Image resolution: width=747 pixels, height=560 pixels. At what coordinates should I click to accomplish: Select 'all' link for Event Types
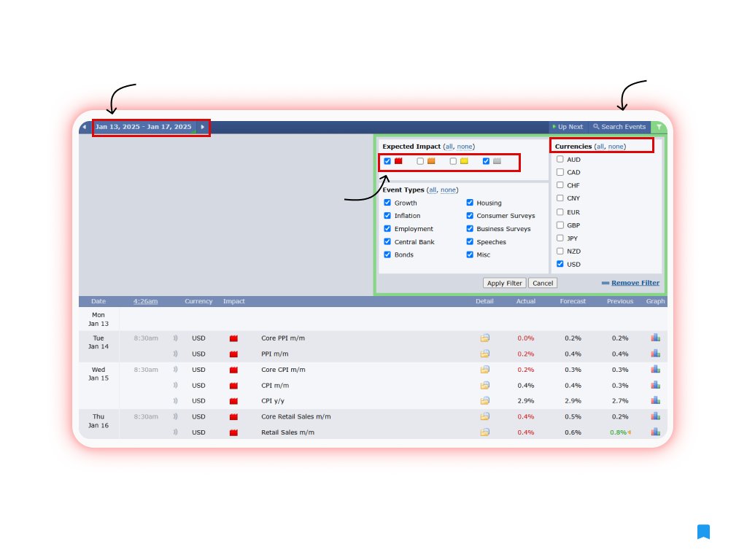coord(433,190)
